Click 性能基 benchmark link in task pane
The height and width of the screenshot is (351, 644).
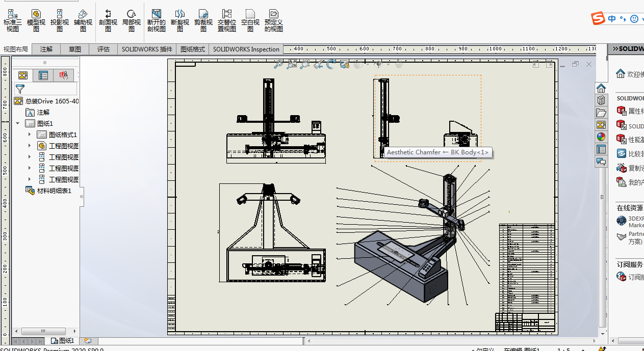pyautogui.click(x=630, y=139)
